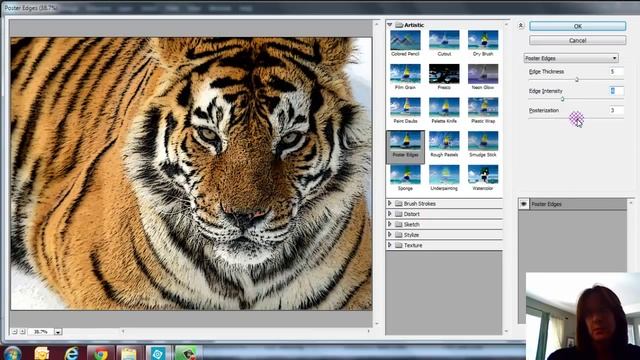Open Internet Explorer from the taskbar
This screenshot has height=360, width=640.
[71, 353]
